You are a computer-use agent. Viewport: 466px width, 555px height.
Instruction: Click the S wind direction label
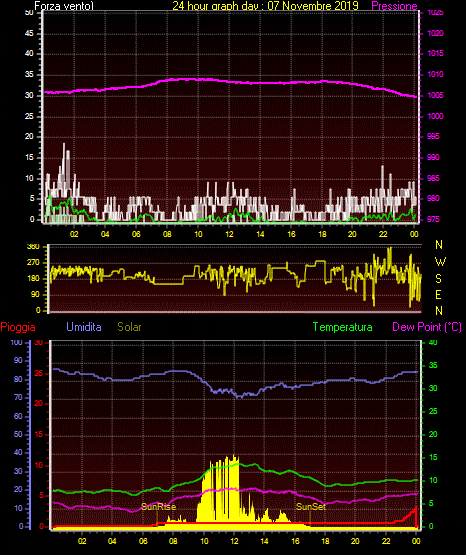point(438,279)
